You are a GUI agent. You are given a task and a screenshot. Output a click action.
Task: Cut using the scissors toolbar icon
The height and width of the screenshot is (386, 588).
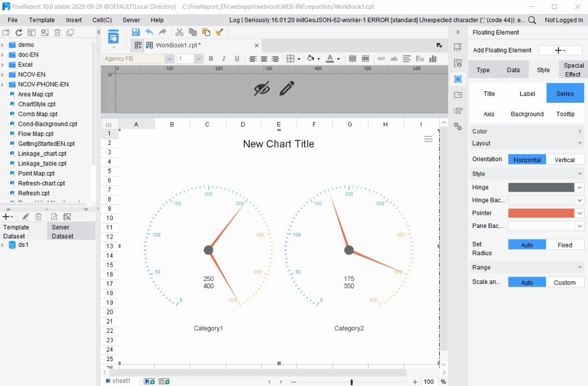(x=179, y=32)
